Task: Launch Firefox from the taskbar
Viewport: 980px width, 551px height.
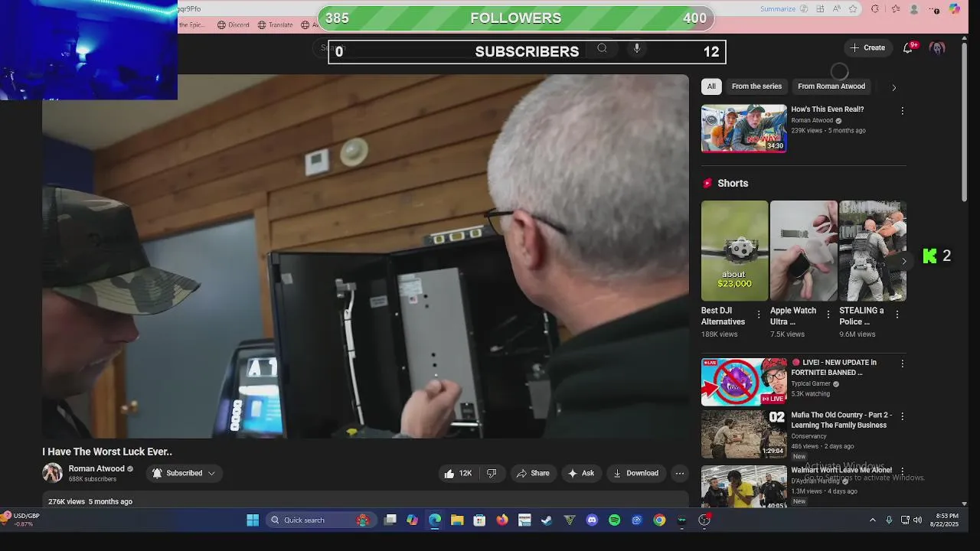Action: [x=502, y=520]
